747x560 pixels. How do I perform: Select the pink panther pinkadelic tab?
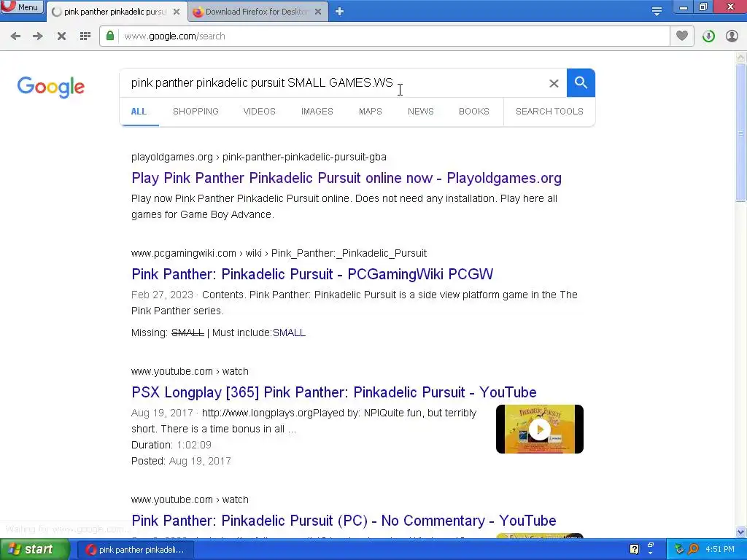click(116, 12)
